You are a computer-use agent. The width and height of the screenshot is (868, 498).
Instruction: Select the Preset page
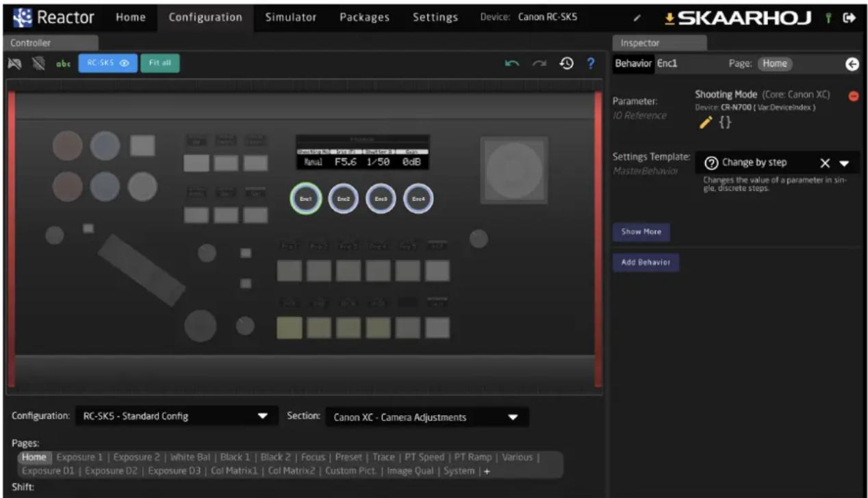[x=348, y=457]
